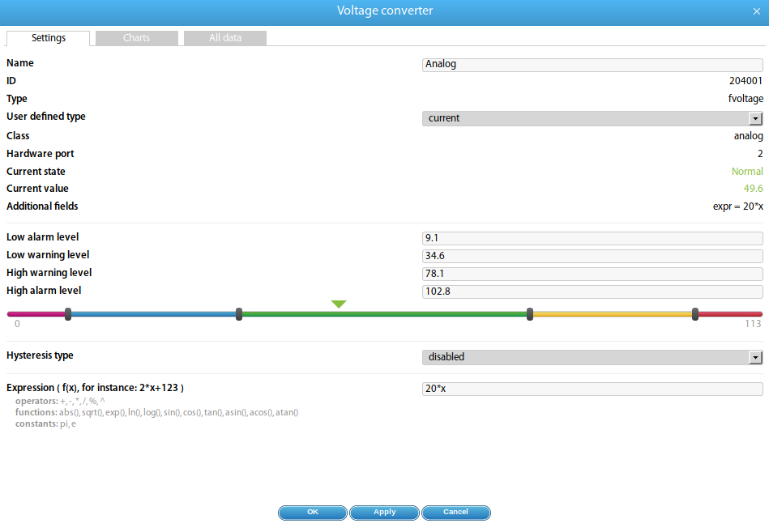This screenshot has width=769, height=532.
Task: Confirm with the OK button
Action: tap(313, 513)
